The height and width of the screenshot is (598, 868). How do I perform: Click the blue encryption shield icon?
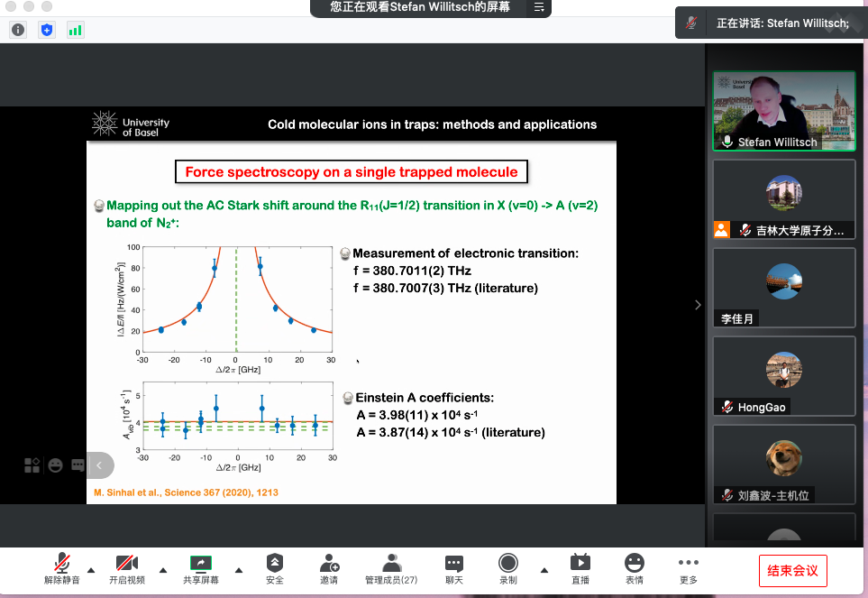coord(47,30)
